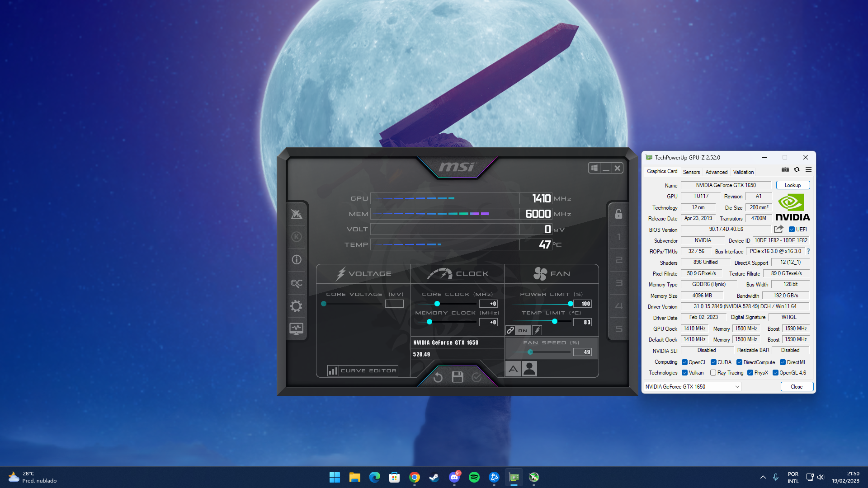Switch to the Validation tab in GPU-Z
The image size is (868, 488).
tap(743, 172)
